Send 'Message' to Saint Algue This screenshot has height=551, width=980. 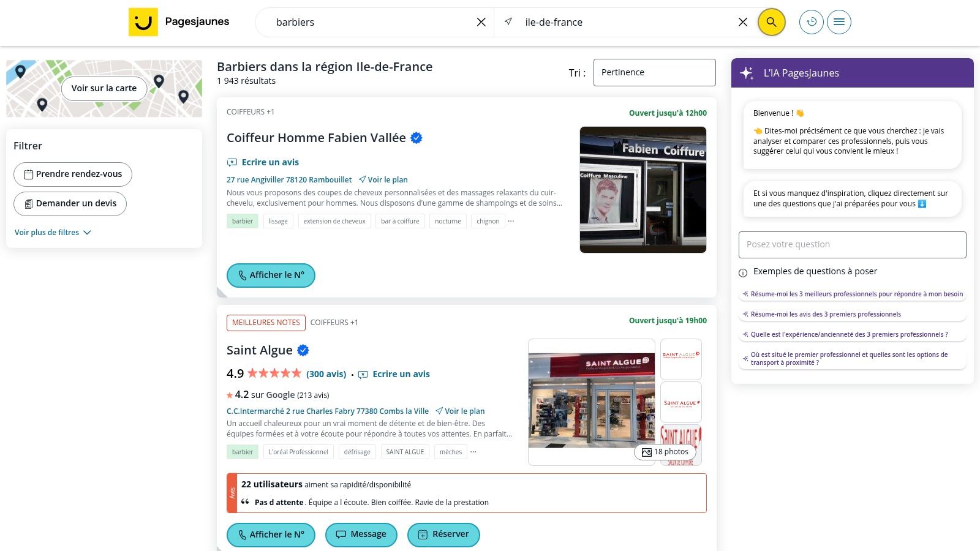361,535
